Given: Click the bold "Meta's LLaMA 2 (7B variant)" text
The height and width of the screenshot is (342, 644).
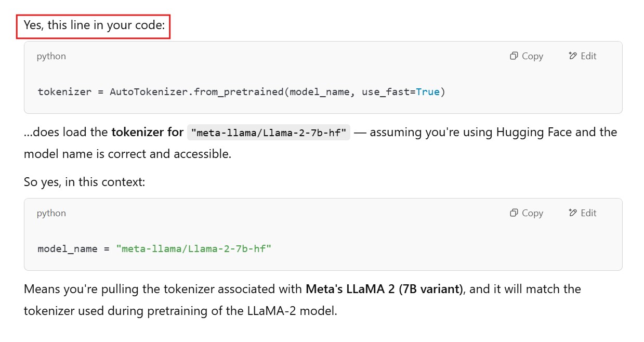Looking at the screenshot, I should (x=384, y=289).
